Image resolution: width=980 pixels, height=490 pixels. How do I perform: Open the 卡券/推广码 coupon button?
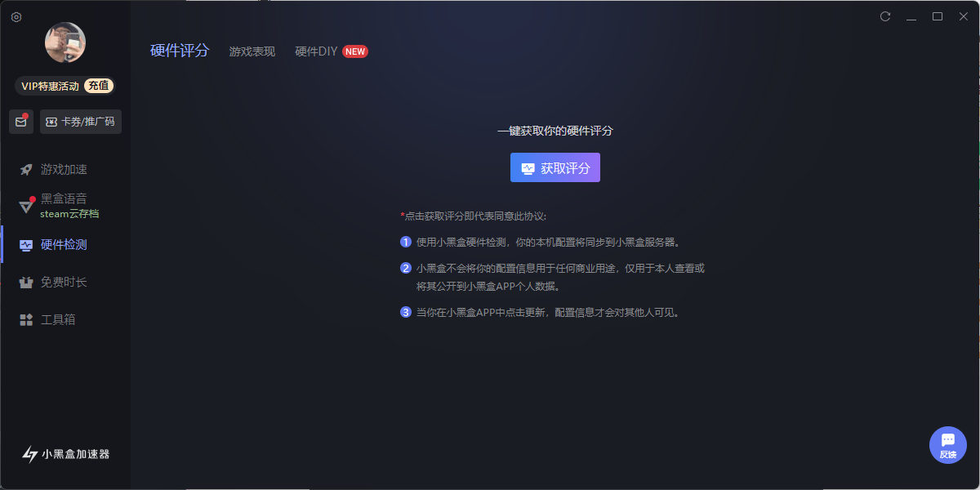pyautogui.click(x=81, y=122)
